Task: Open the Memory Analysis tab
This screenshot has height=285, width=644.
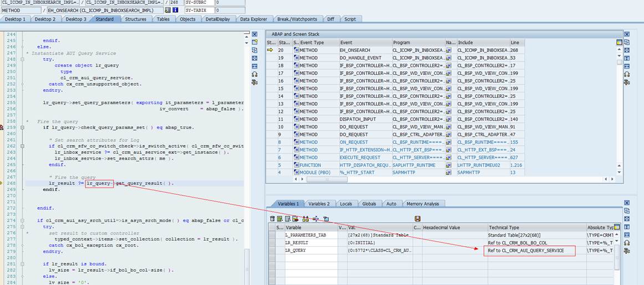Action: pos(422,204)
